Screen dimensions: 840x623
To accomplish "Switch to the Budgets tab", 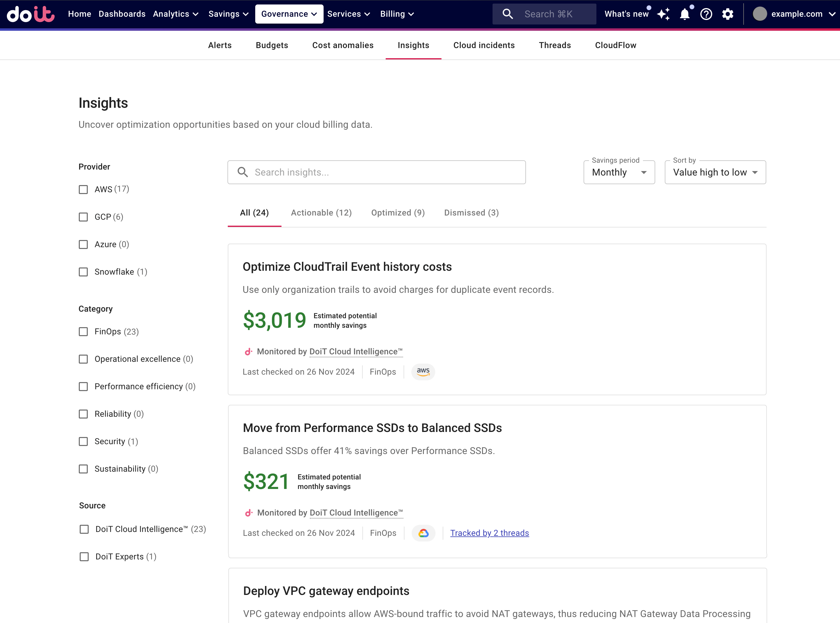I will click(x=272, y=45).
